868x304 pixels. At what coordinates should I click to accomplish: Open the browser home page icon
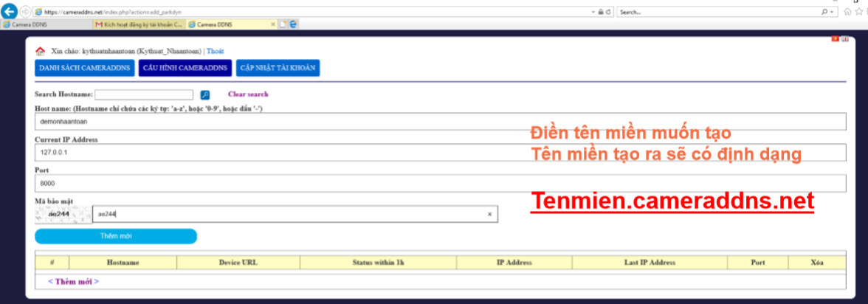pyautogui.click(x=847, y=13)
